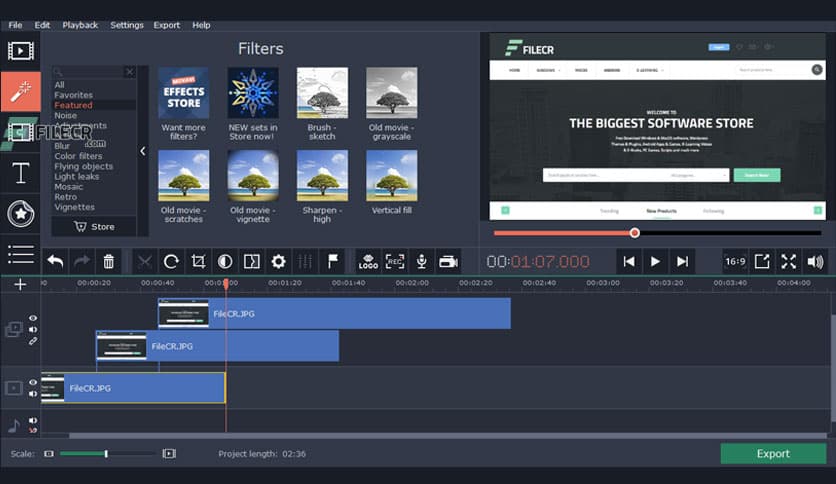Delete the selected clip with trash icon
836x484 pixels.
click(x=109, y=261)
